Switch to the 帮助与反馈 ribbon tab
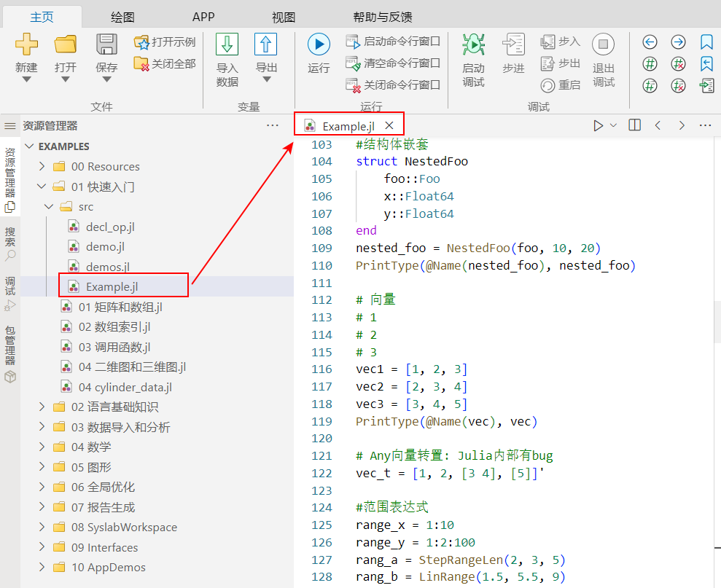The width and height of the screenshot is (721, 588). click(383, 17)
